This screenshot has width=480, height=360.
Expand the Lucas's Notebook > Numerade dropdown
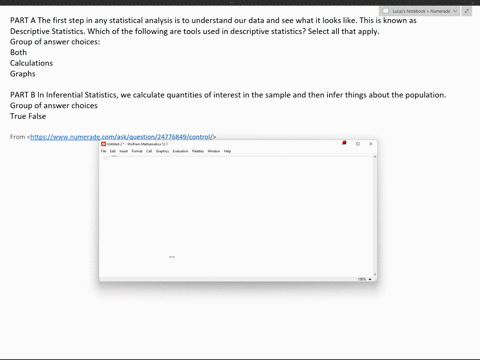pyautogui.click(x=455, y=11)
